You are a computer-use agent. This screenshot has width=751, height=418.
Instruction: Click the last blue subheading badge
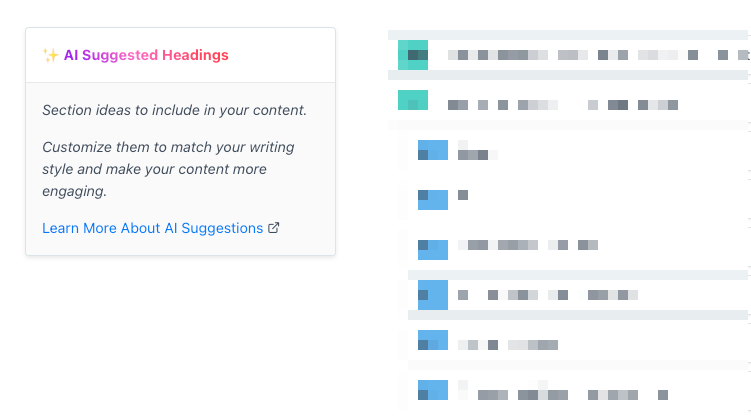coord(433,390)
